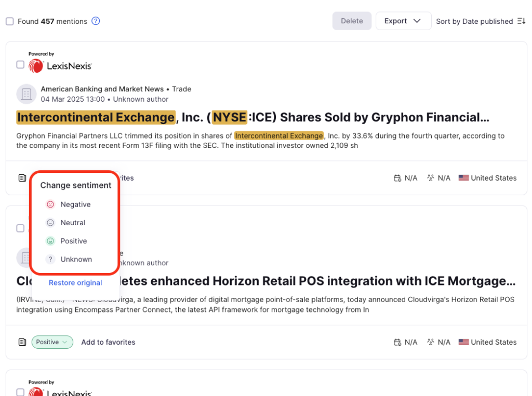Viewport: 532px width, 396px height.
Task: Expand the Positive sentiment dropdown tag
Action: click(x=52, y=342)
